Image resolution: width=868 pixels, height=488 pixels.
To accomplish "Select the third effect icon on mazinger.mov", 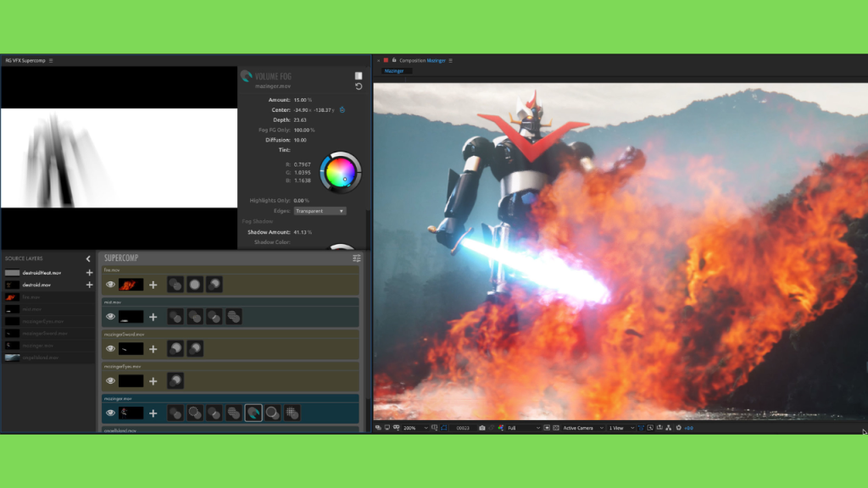I will coord(214,413).
